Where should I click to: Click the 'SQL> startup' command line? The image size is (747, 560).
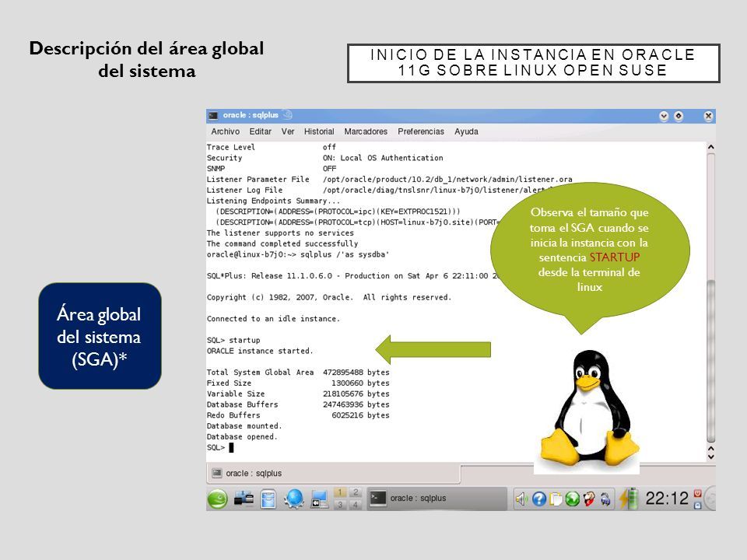233,340
